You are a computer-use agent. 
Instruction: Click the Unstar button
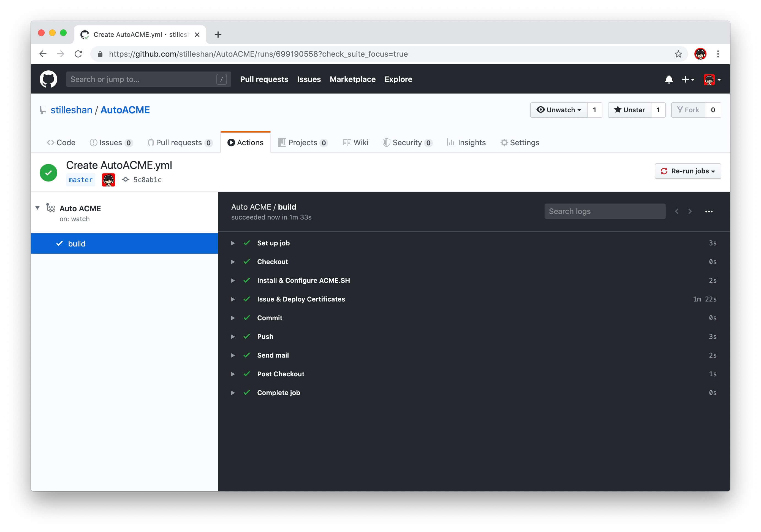click(629, 110)
